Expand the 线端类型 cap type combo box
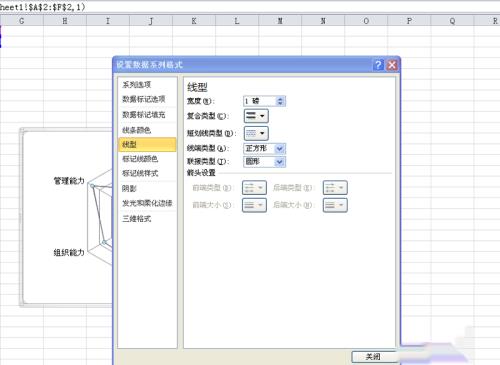This screenshot has width=500, height=365. 280,149
